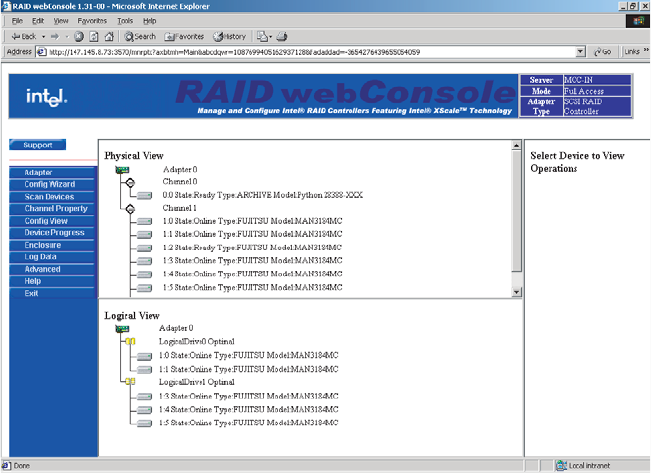The image size is (651, 473).
Task: Open the Mail button dropdown arrow
Action: (271, 37)
